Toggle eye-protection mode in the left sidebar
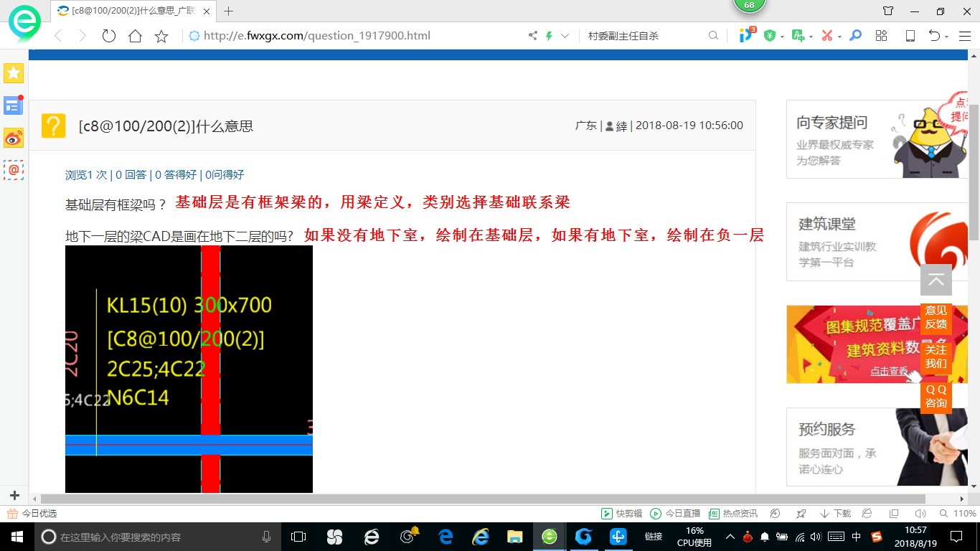The image size is (980, 551). 14,138
